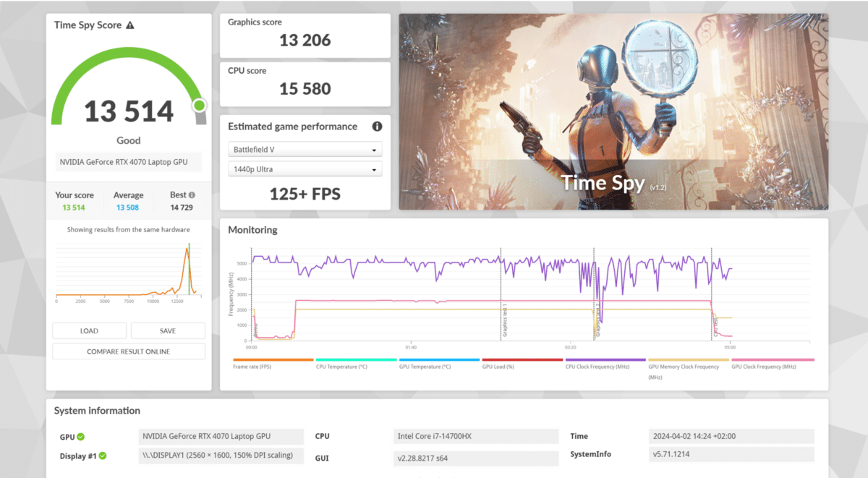Click the green checkmark next to Display #1
This screenshot has width=868, height=478.
coord(103,456)
